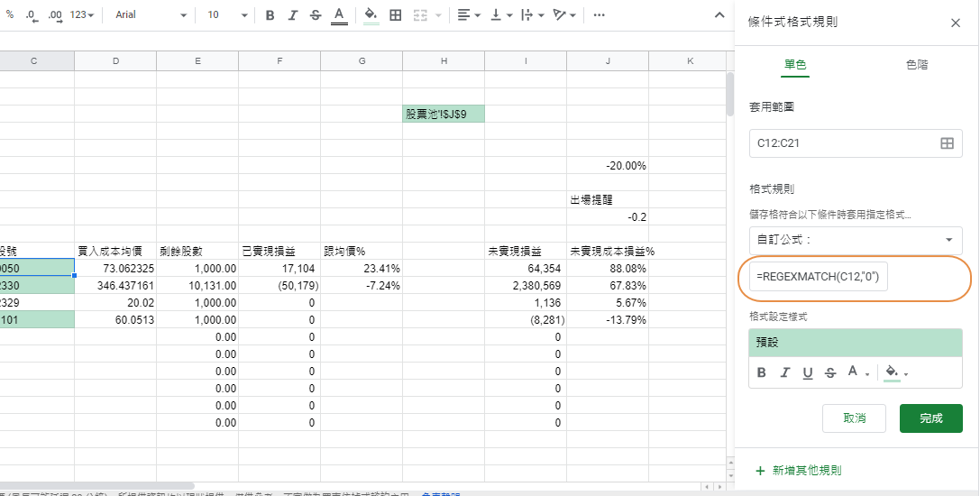
Task: Click the 取消 button
Action: [x=854, y=418]
